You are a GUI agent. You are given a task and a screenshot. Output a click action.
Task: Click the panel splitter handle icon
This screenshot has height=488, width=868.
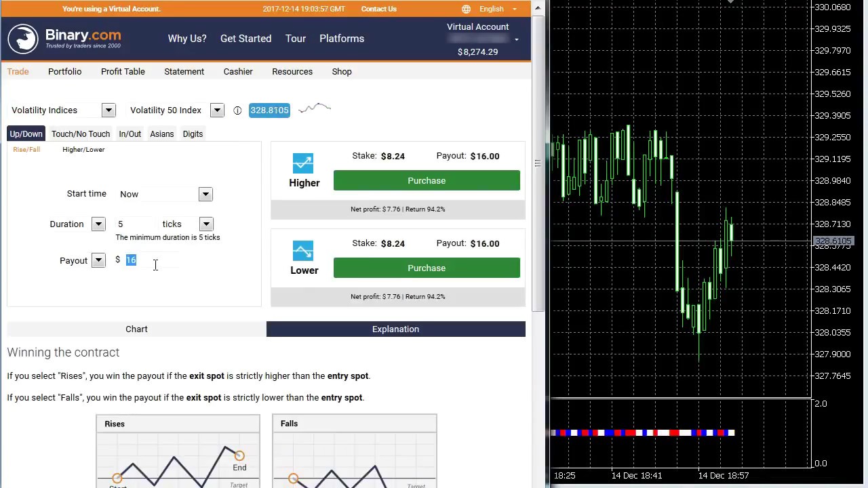click(537, 163)
